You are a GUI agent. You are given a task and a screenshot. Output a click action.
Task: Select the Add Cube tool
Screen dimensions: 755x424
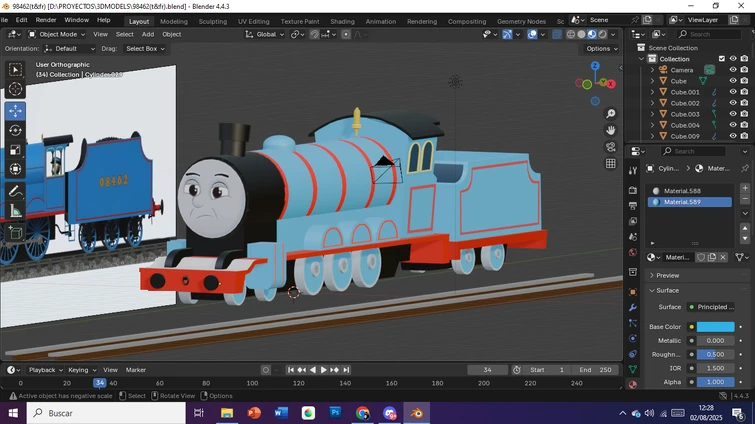(x=15, y=233)
